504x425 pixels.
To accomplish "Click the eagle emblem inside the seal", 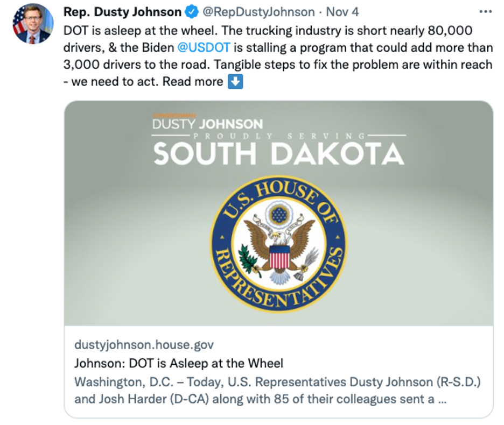I will point(278,242).
